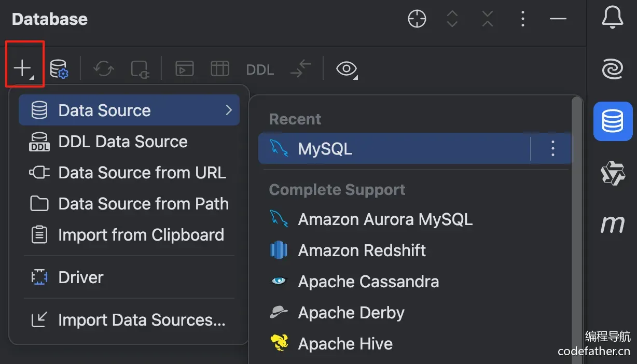
Task: Open the Database panel options kebab menu
Action: tap(523, 19)
